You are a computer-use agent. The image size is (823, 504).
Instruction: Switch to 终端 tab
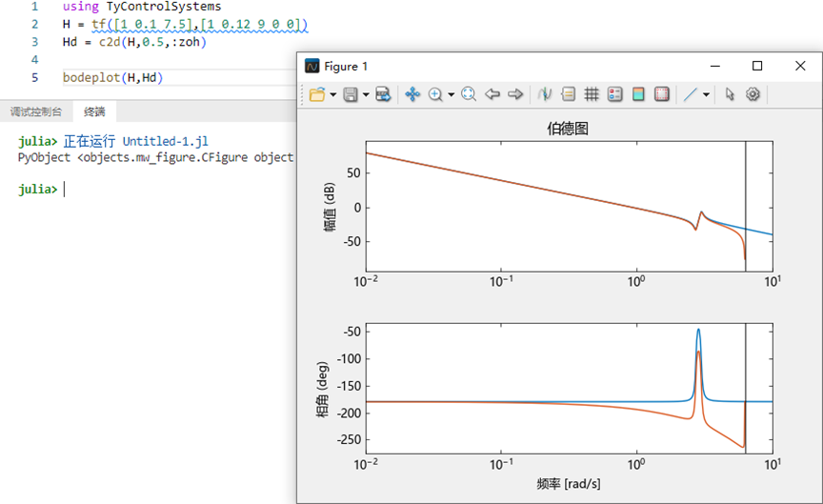tap(94, 111)
